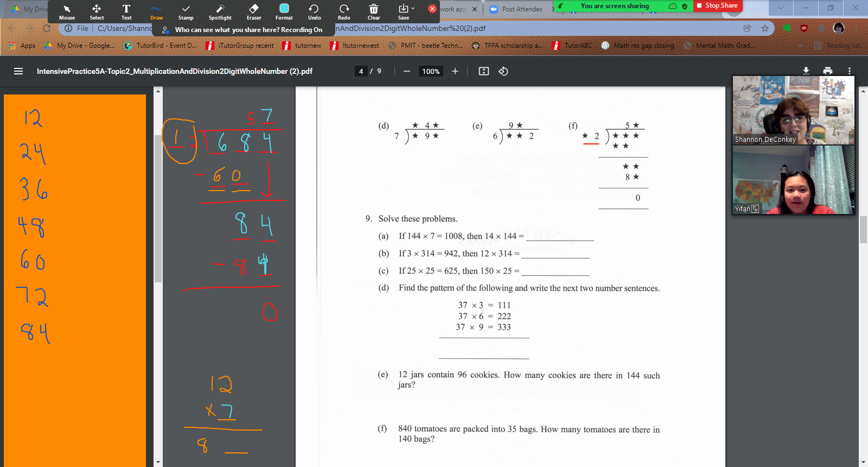Click the PDF page number field

pos(361,71)
